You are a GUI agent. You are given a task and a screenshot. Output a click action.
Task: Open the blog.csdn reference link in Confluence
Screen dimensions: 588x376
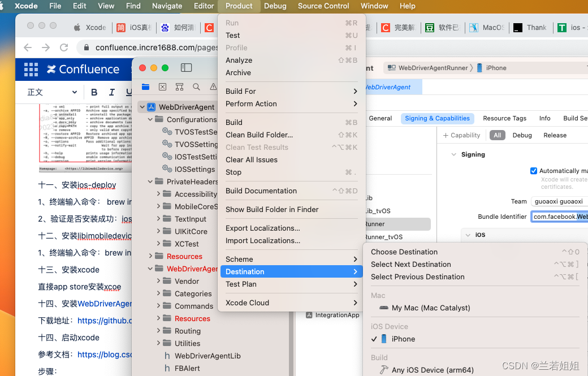pos(105,355)
